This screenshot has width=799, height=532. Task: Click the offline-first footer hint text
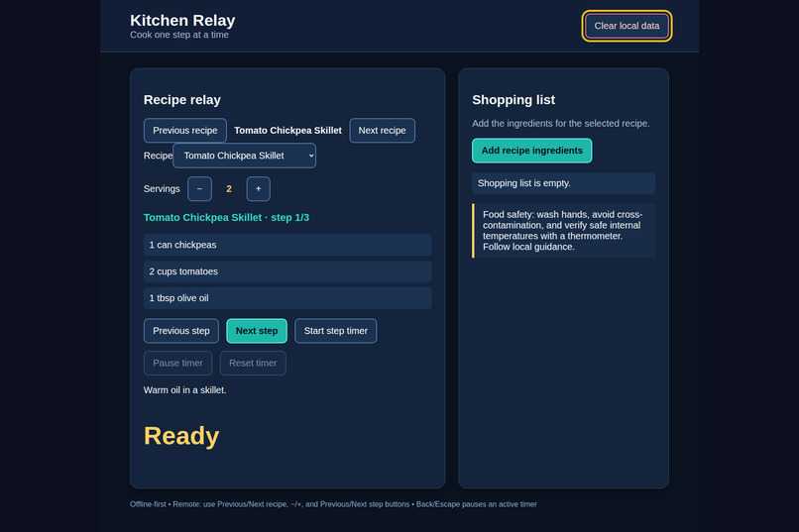pyautogui.click(x=333, y=504)
